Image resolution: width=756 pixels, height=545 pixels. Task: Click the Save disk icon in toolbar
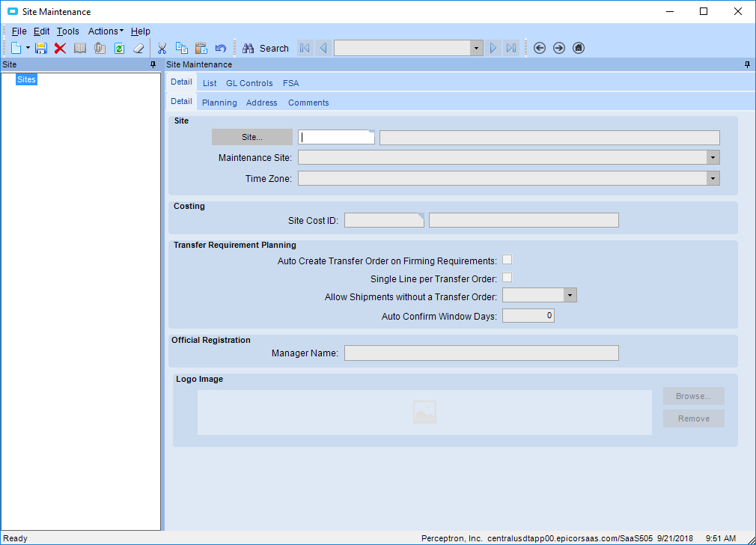click(x=41, y=48)
